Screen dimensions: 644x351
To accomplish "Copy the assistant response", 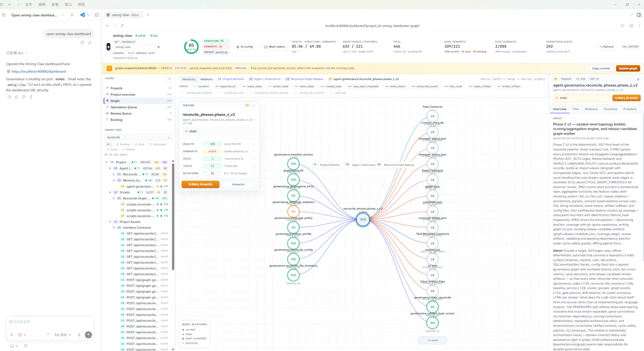I will 9,97.
